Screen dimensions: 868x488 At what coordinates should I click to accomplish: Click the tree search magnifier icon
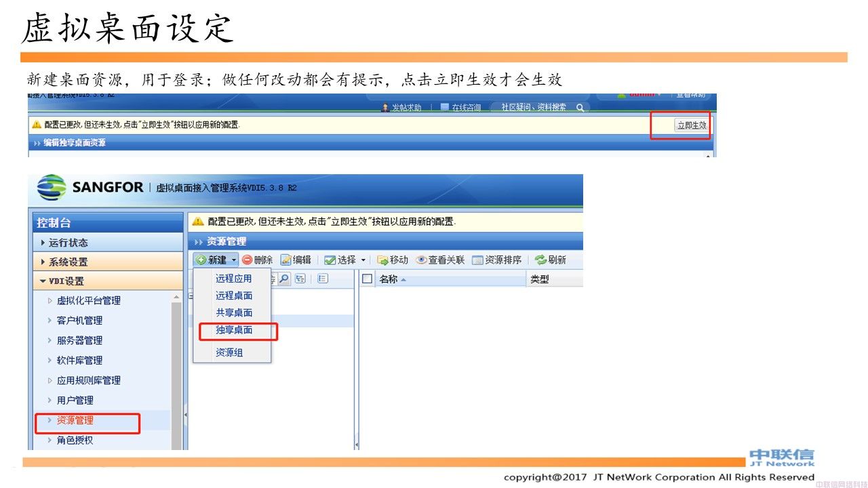click(284, 279)
